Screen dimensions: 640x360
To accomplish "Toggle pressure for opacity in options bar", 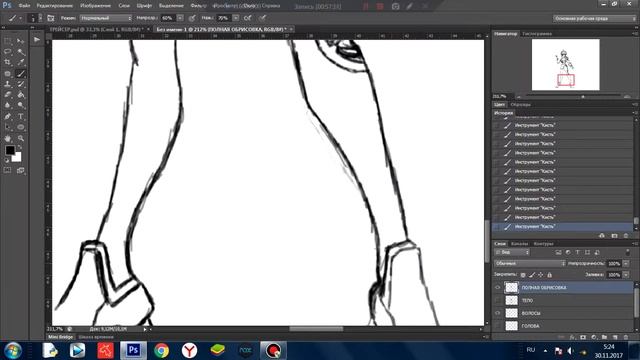I will (x=192, y=18).
